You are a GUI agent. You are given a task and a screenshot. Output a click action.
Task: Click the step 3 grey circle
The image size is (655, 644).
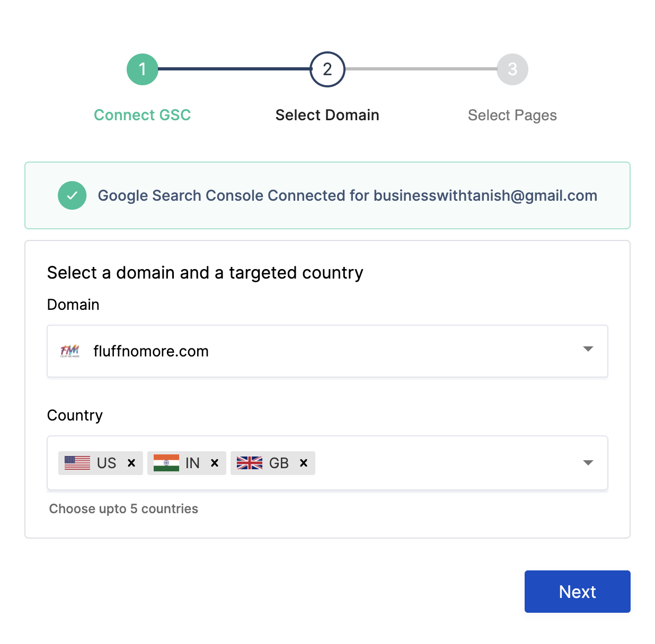[512, 69]
